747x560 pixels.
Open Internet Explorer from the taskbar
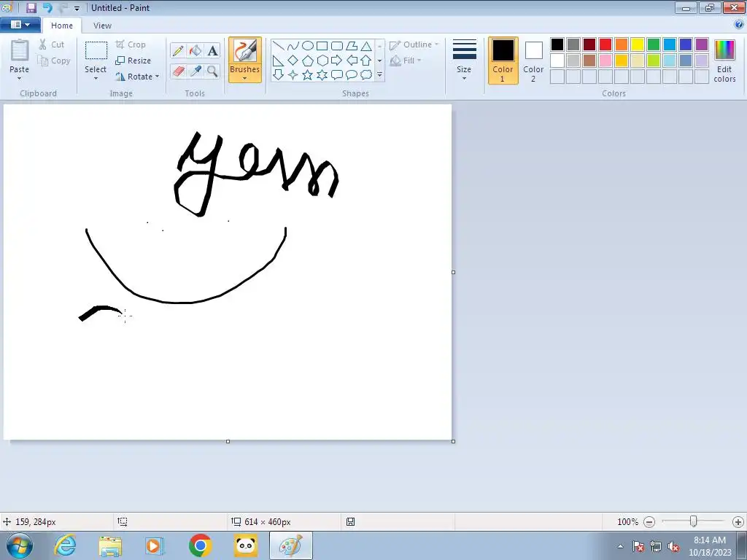(x=65, y=545)
